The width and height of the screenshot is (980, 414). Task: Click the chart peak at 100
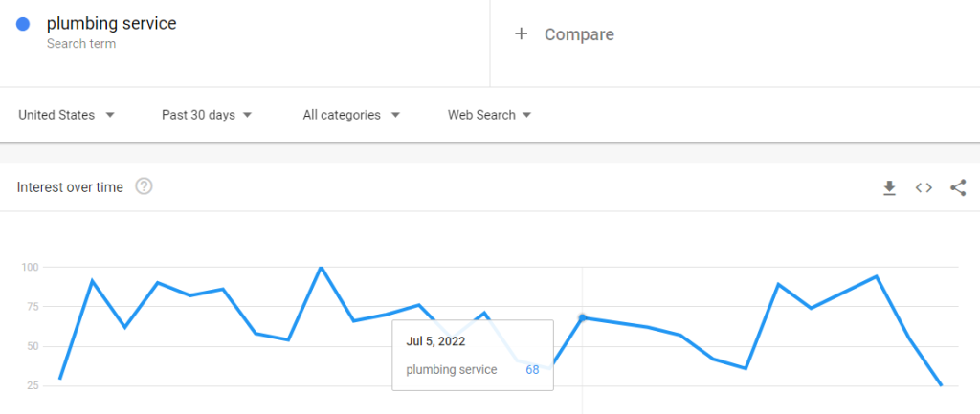[x=321, y=268]
